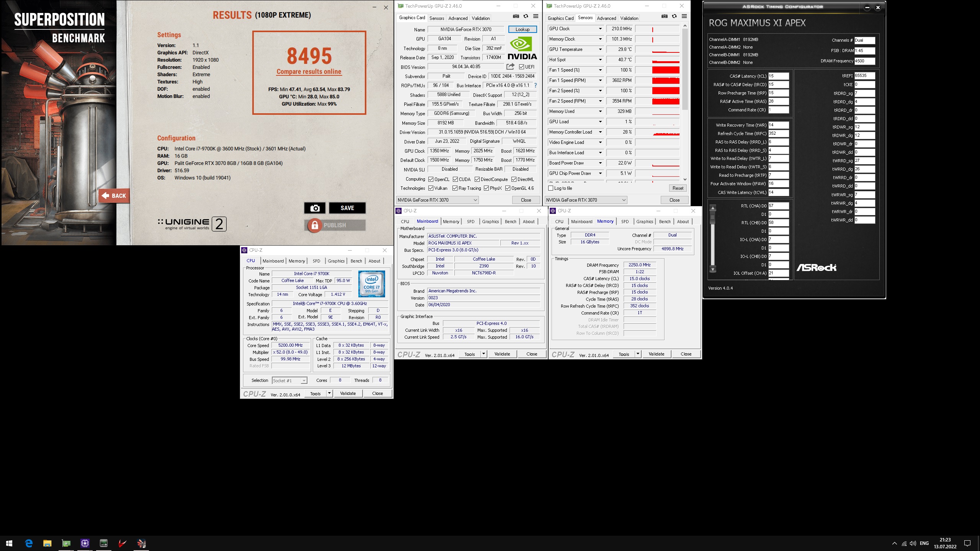This screenshot has width=980, height=551.
Task: Open hamburger menu in GPU-Z Sensors window
Action: click(x=684, y=16)
